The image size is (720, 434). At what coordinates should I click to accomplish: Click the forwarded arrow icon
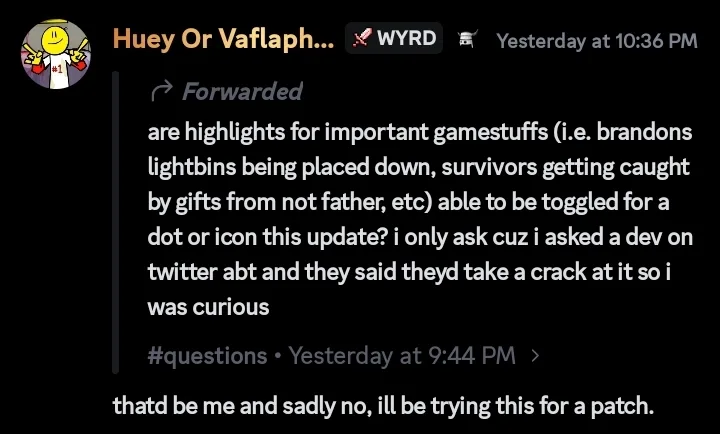(160, 92)
